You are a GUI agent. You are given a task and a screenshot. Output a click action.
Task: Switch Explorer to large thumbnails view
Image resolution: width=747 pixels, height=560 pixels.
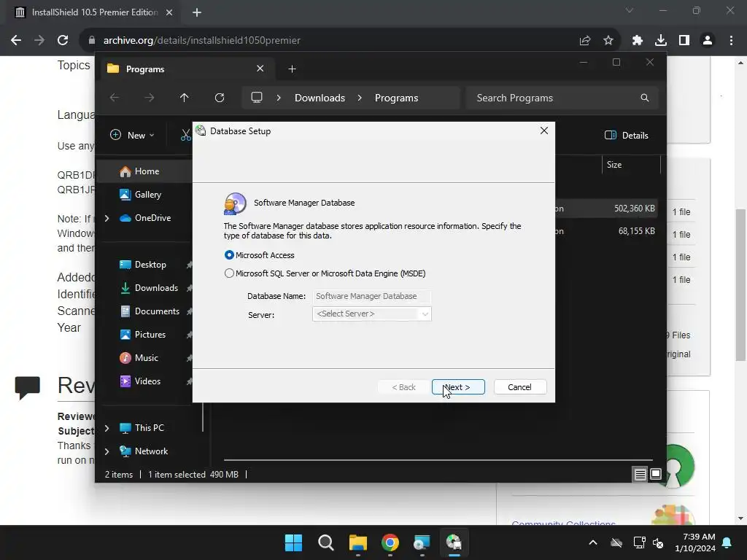pos(656,474)
